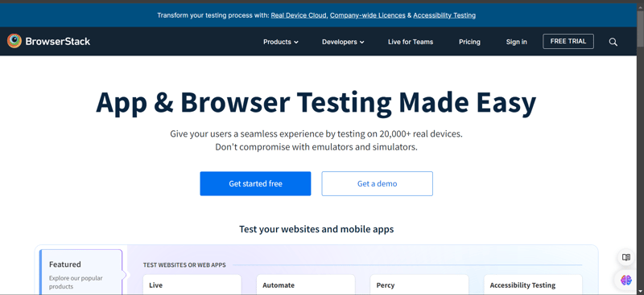Open the Real Device Cloud link
The height and width of the screenshot is (295, 644).
[299, 15]
